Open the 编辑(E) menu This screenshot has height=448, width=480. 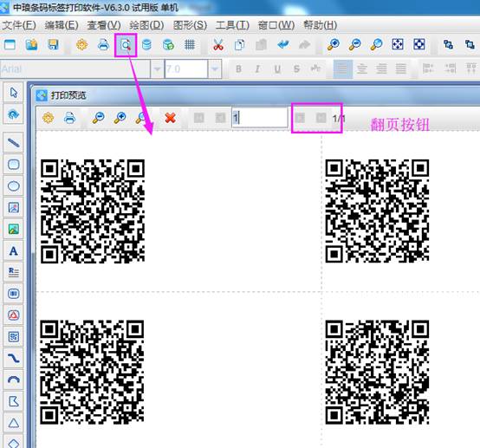tap(62, 25)
